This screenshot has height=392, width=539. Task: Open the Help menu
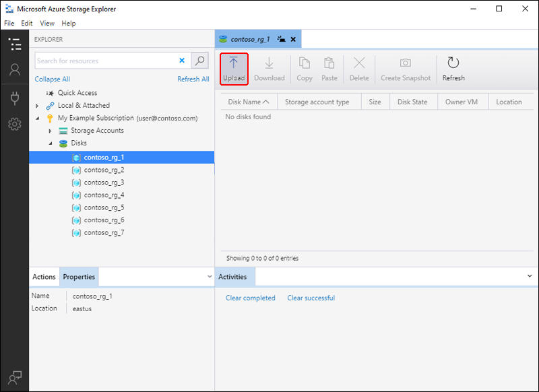[x=69, y=23]
